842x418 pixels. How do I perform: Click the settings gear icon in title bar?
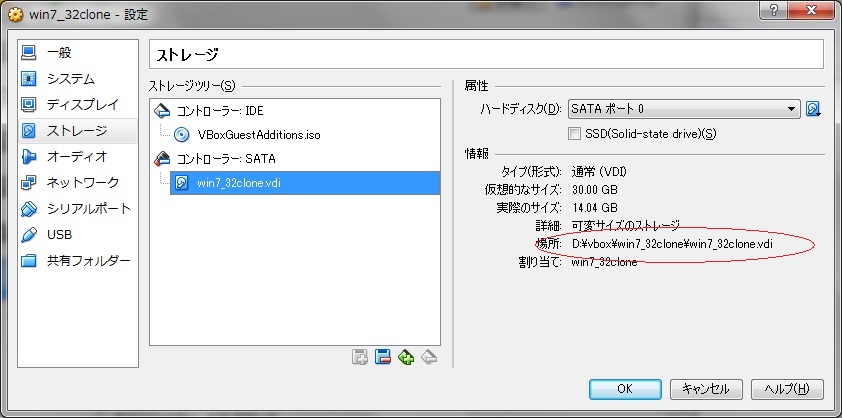pyautogui.click(x=15, y=14)
